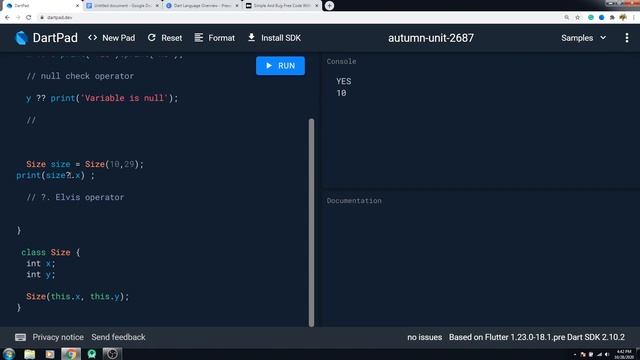The height and width of the screenshot is (360, 640).
Task: Run the code with RUN button
Action: pos(280,66)
